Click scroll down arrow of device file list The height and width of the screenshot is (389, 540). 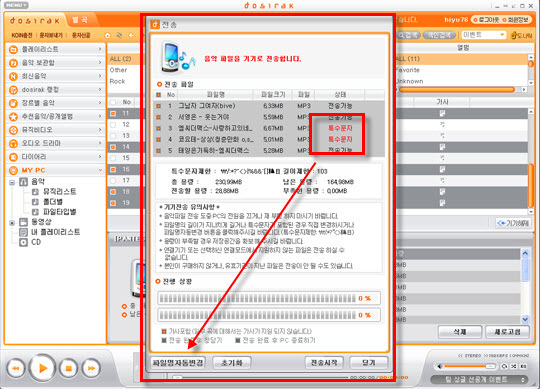click(525, 320)
